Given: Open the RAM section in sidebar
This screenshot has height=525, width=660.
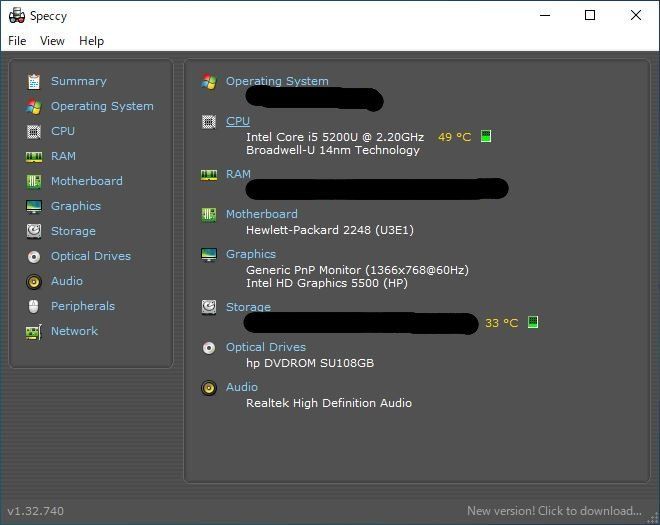Looking at the screenshot, I should point(63,156).
